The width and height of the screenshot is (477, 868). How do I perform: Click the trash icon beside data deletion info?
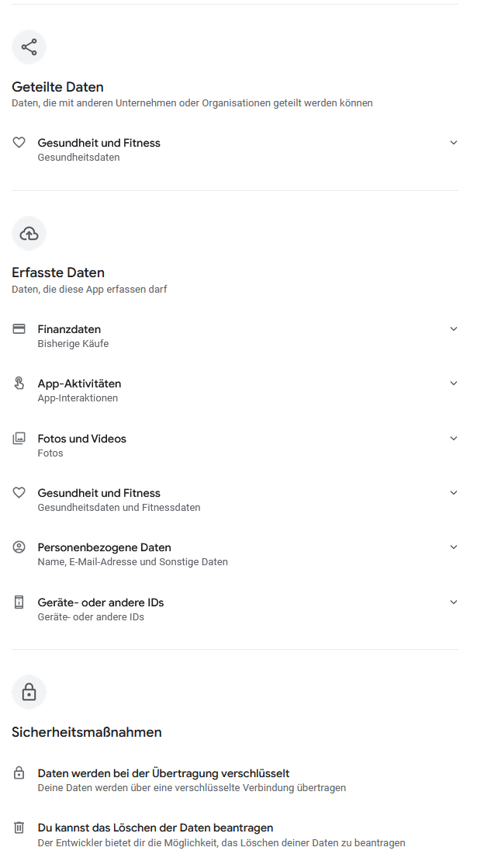[19, 828]
